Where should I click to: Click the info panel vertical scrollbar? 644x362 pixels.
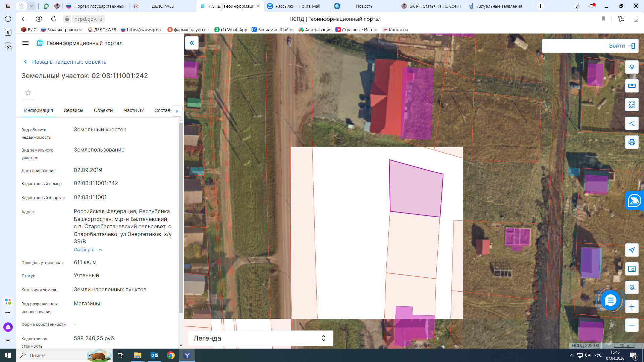click(x=181, y=218)
